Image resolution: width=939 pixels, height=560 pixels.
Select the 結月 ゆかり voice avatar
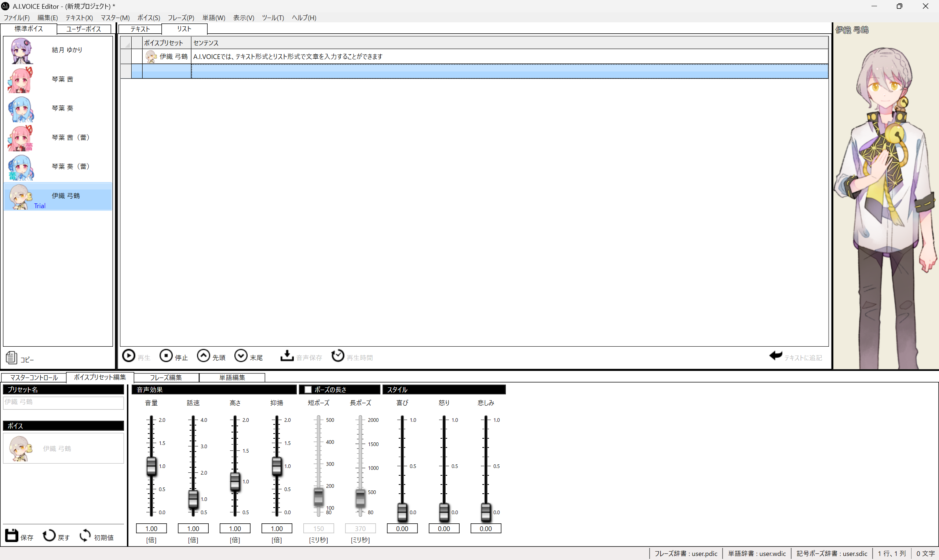pos(21,51)
